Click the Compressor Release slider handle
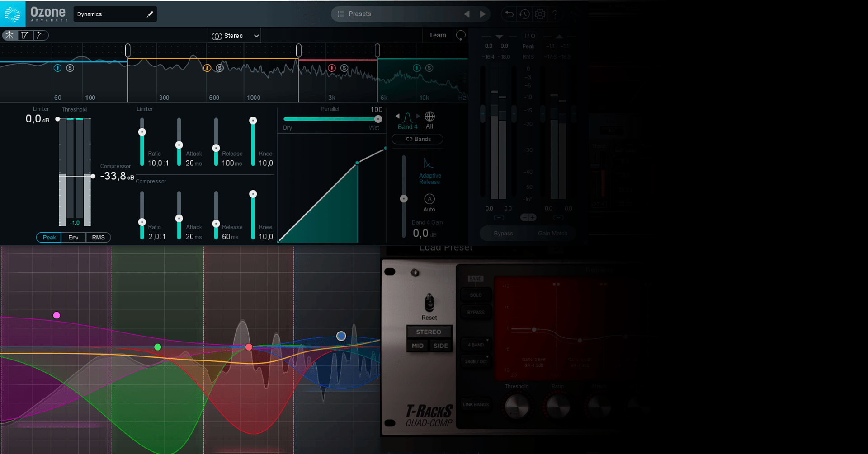The width and height of the screenshot is (868, 454). pos(216,224)
